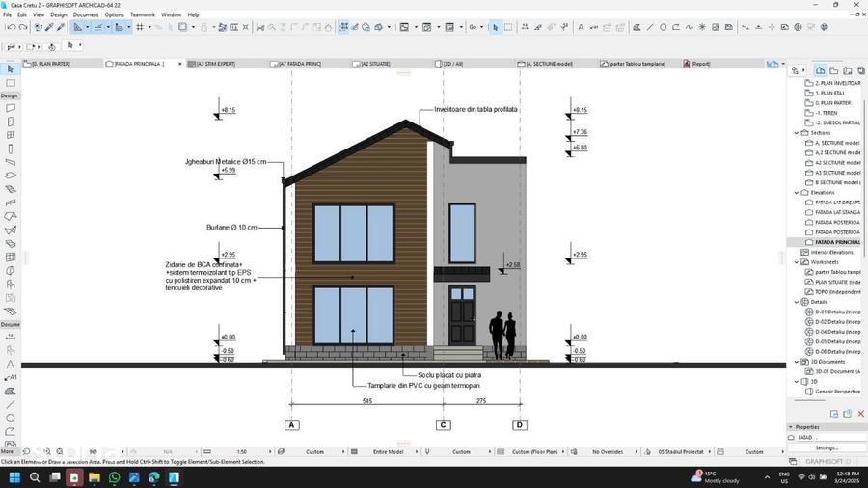Select the Wall tool in the Design toolbox
Image resolution: width=868 pixels, height=488 pixels.
pos(10,108)
